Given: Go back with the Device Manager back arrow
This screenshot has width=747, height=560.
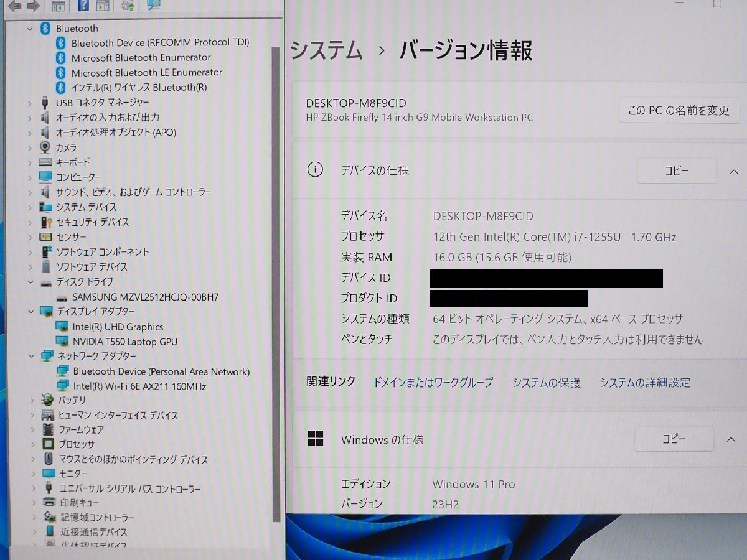Looking at the screenshot, I should 14,6.
